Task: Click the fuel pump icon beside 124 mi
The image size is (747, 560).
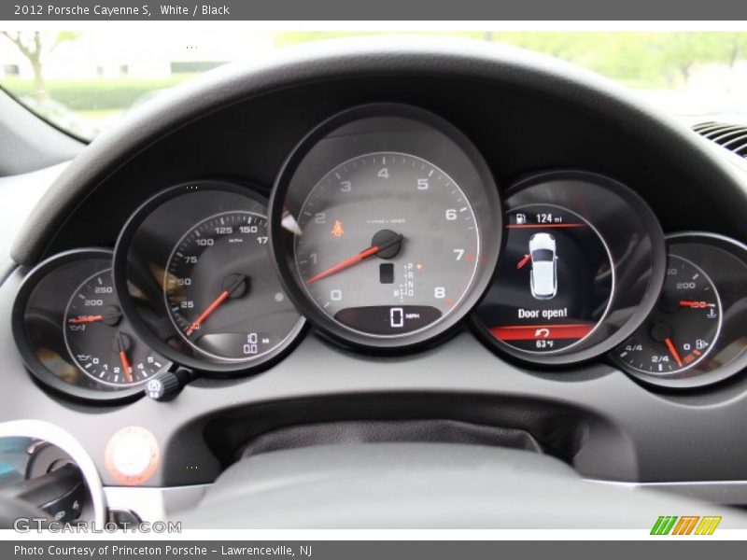Action: (521, 218)
